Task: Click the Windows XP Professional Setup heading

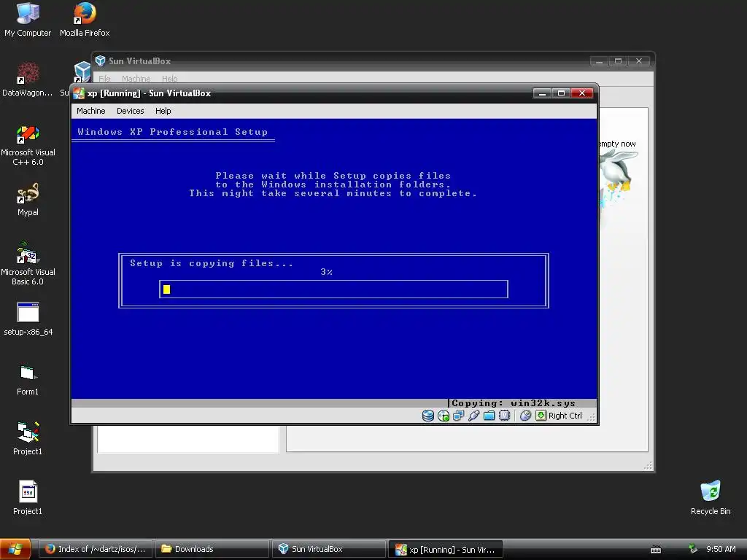Action: point(172,132)
